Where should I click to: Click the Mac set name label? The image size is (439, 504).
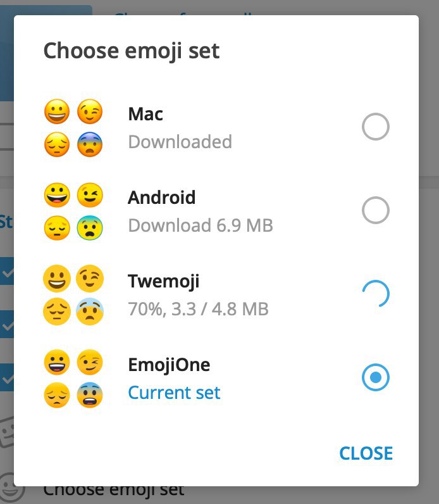145,114
